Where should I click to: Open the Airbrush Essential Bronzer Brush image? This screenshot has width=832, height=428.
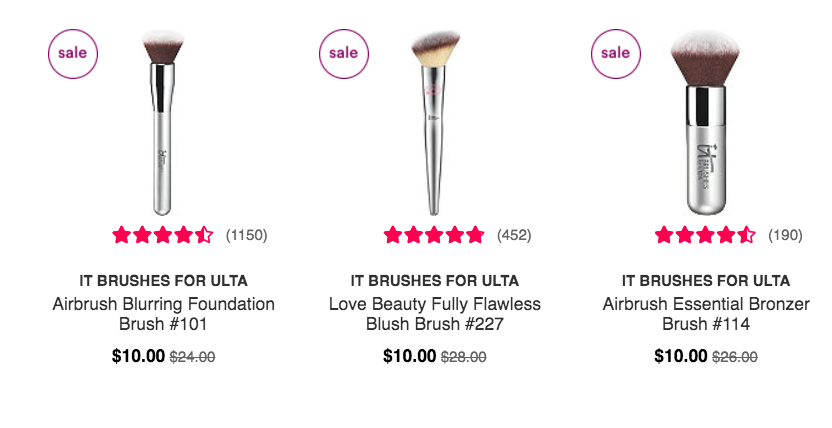tap(705, 123)
